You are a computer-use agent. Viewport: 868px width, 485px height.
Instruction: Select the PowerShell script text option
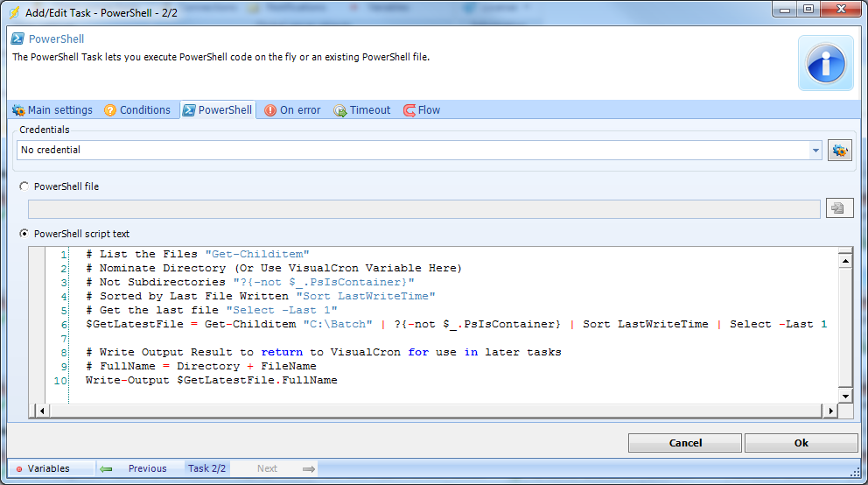[x=24, y=234]
